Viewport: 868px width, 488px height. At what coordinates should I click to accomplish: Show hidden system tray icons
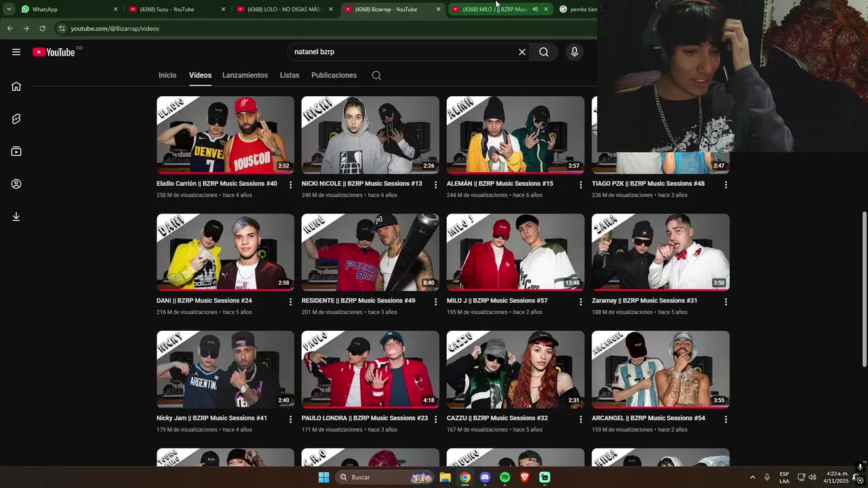(752, 477)
